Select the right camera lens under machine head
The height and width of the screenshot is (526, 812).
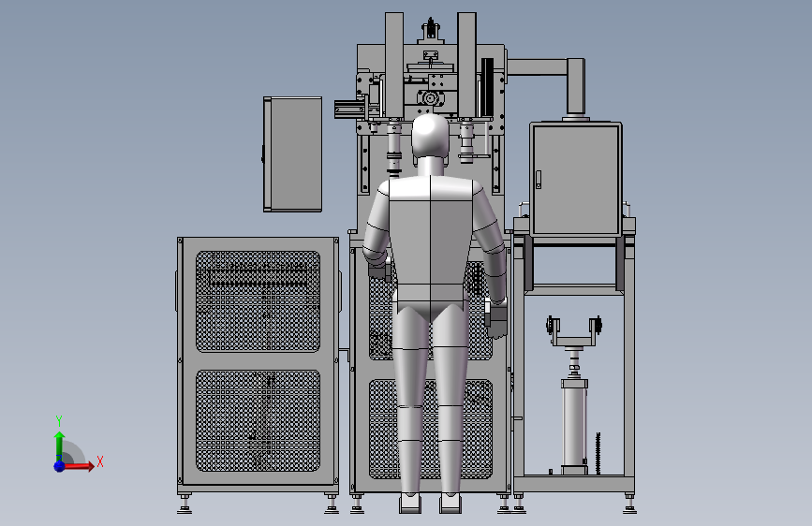pyautogui.click(x=466, y=142)
